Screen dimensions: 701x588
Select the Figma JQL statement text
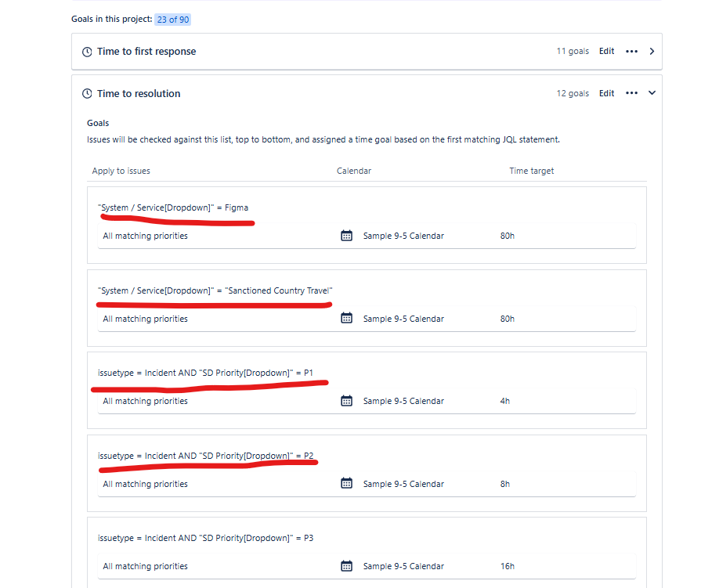(x=174, y=207)
